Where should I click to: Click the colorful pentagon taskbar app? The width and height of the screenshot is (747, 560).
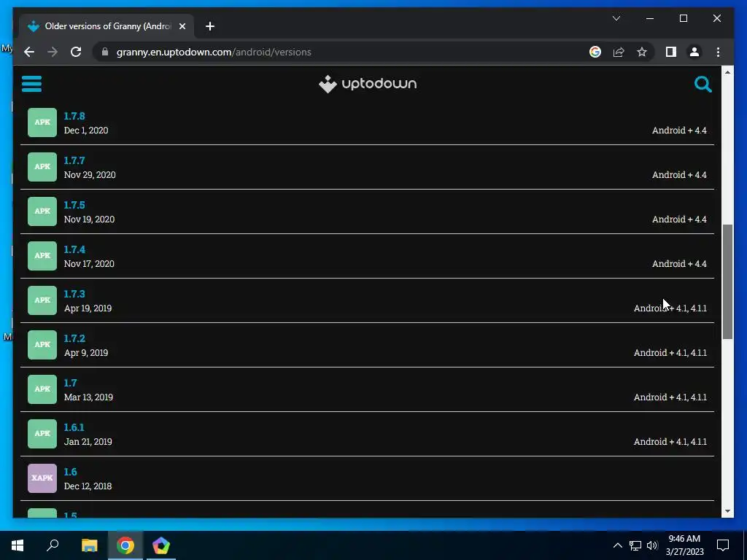(161, 545)
